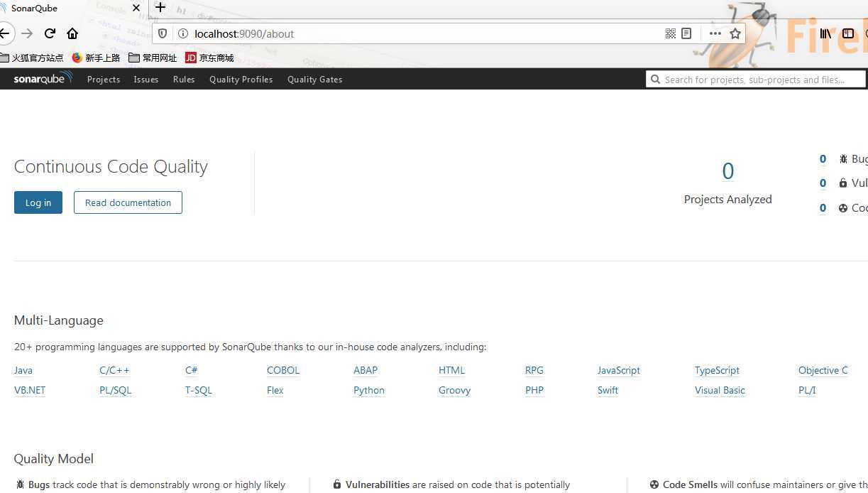Click the Log in button

coord(38,202)
